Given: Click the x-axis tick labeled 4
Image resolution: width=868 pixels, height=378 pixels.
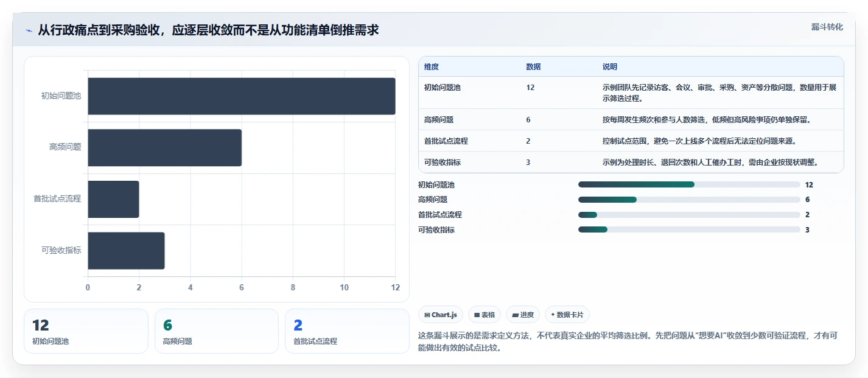Looking at the screenshot, I should pos(191,288).
